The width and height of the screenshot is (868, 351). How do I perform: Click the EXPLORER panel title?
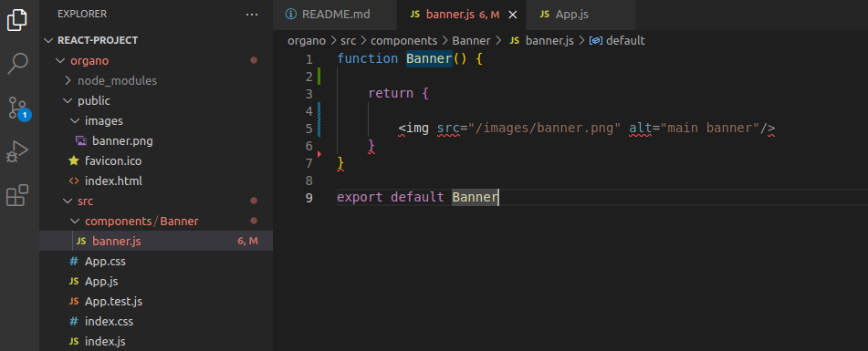(x=82, y=15)
